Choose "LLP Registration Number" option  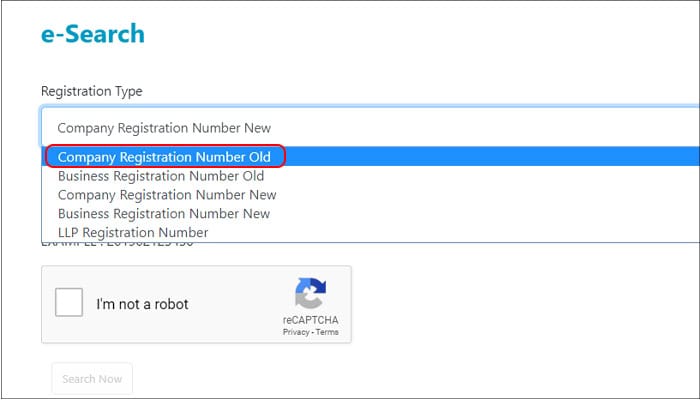(x=133, y=232)
